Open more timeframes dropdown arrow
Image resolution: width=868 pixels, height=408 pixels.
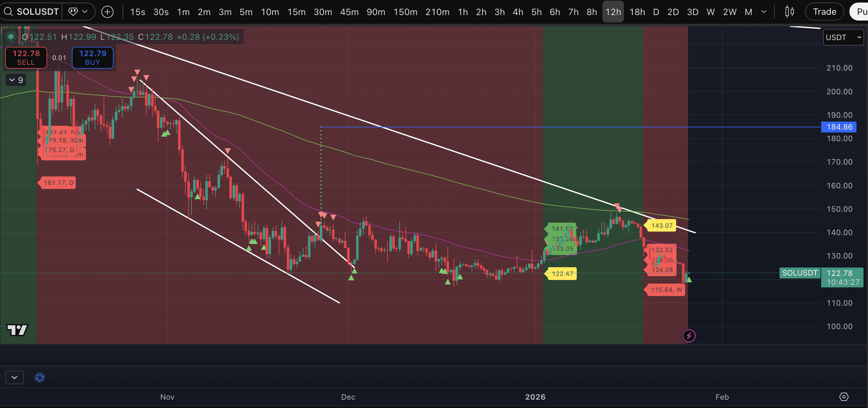tap(764, 12)
